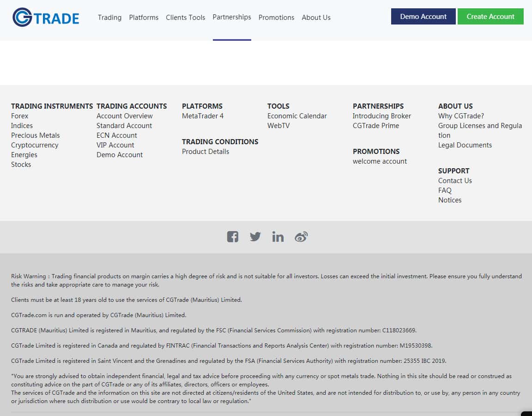Open the Promotions menu
532x416 pixels.
276,17
